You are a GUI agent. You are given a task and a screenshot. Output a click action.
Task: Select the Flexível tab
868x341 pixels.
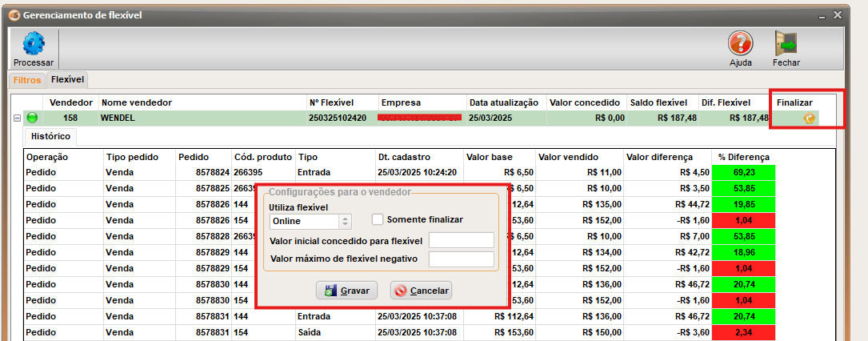point(68,80)
